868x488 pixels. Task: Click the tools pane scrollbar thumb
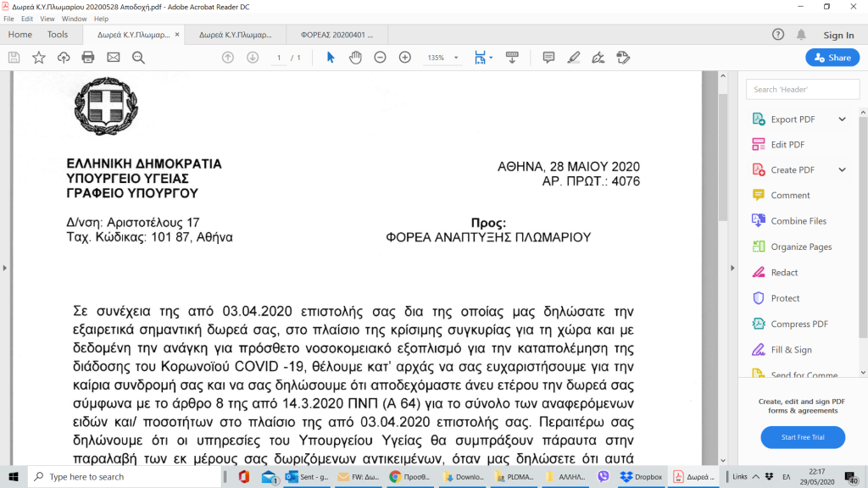[864, 227]
